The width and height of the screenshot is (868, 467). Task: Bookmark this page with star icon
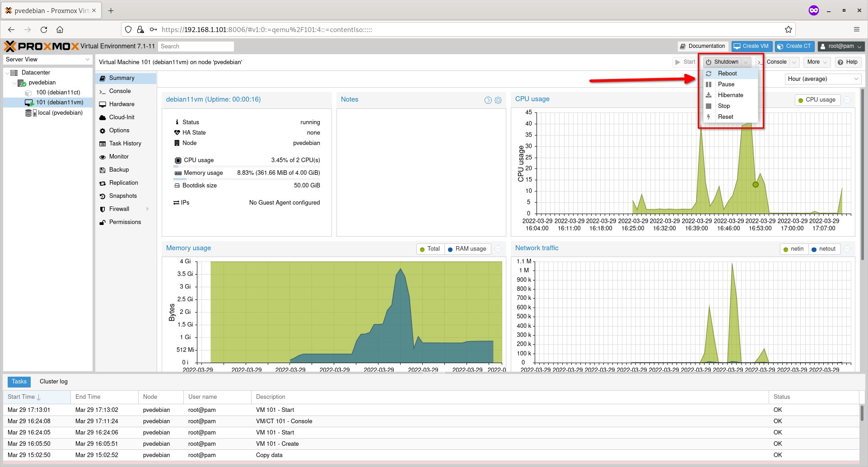(789, 30)
